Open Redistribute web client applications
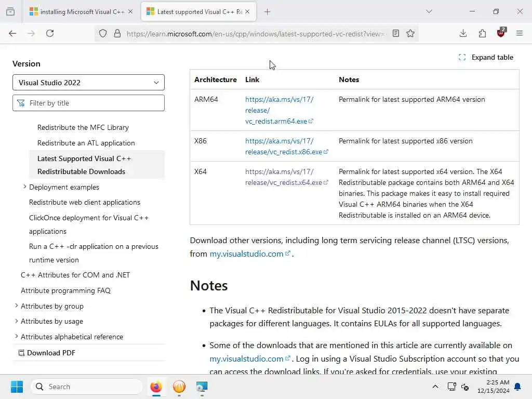This screenshot has height=399, width=532. coord(85,202)
